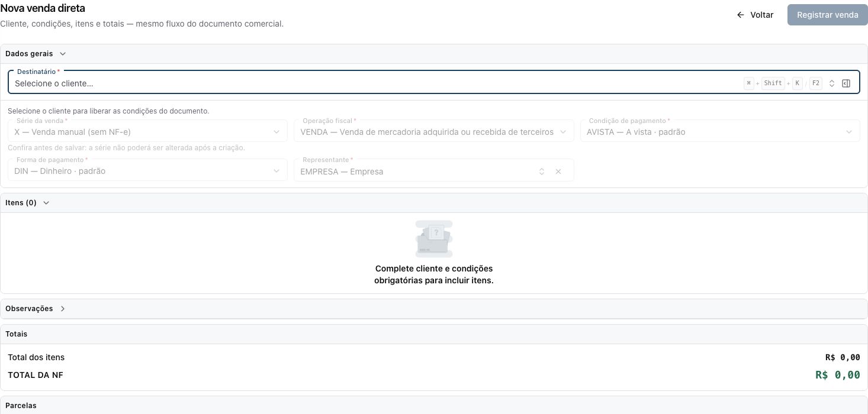Click 'Complete cliente e condições' empty message
This screenshot has height=414, width=868.
pos(434,274)
